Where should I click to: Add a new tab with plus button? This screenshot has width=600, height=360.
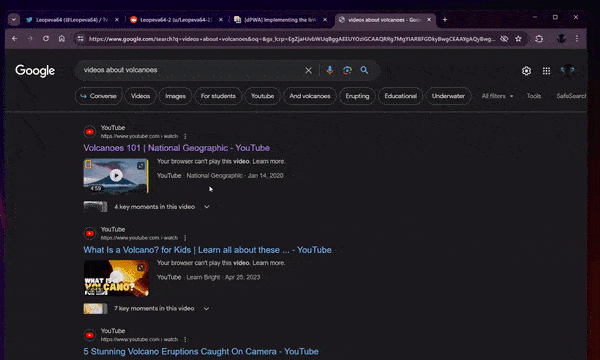[445, 20]
